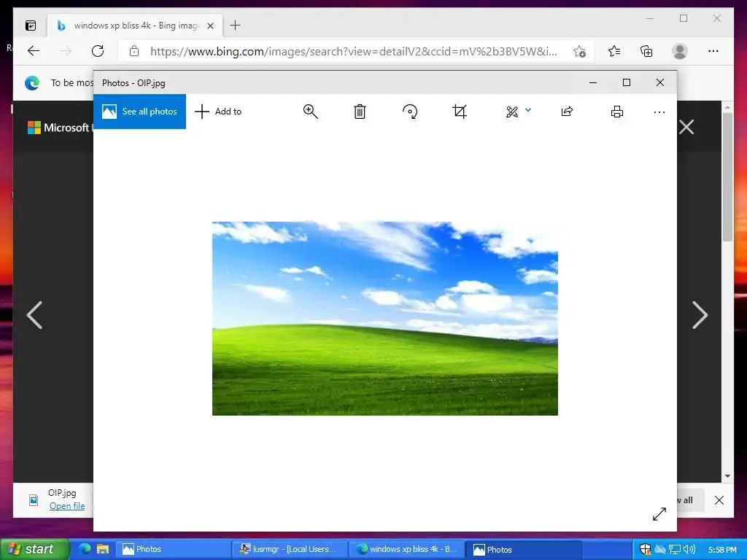
Task: Click See all photos button
Action: coord(139,112)
